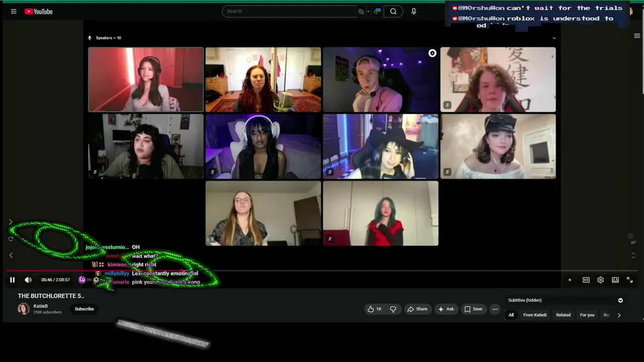Save the video to a playlist
Screen dimensions: 644x362
pos(473,309)
